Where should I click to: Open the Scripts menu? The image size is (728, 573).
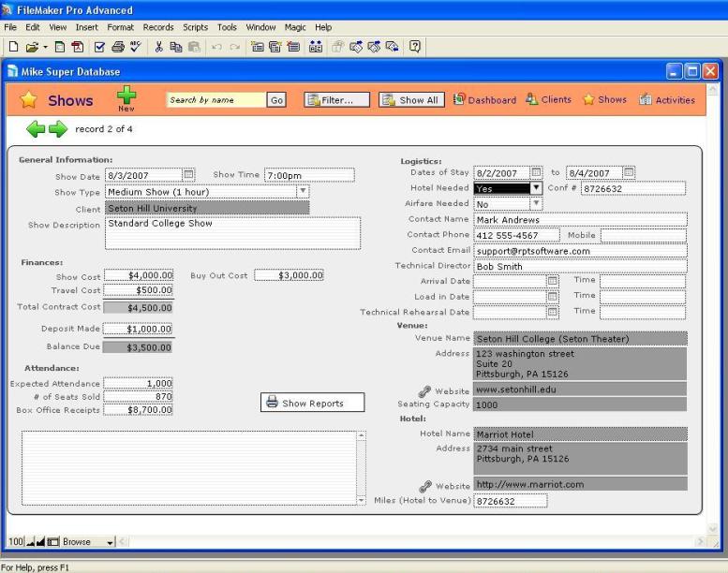[196, 27]
